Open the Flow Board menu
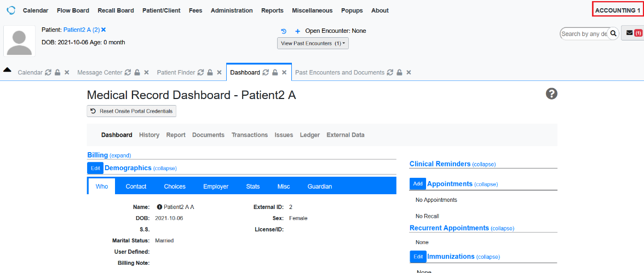 [73, 11]
